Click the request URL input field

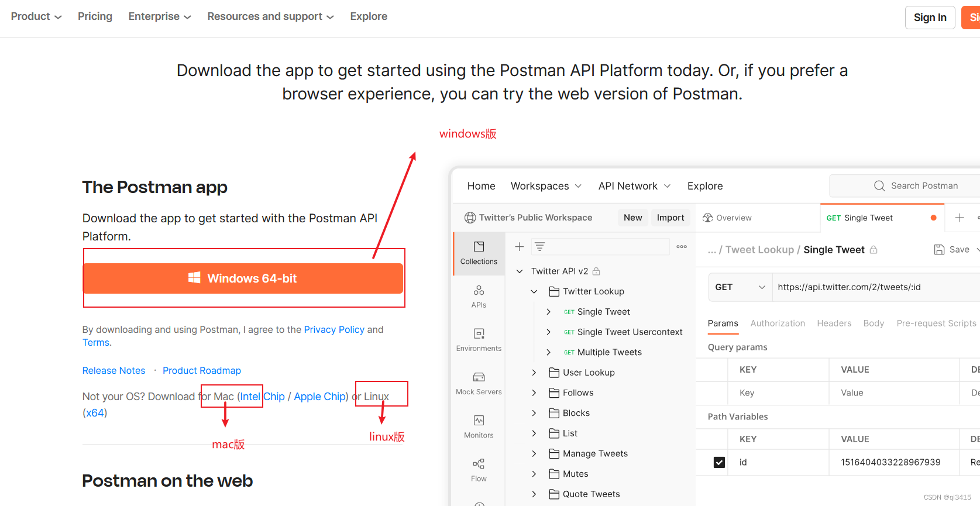pyautogui.click(x=876, y=287)
